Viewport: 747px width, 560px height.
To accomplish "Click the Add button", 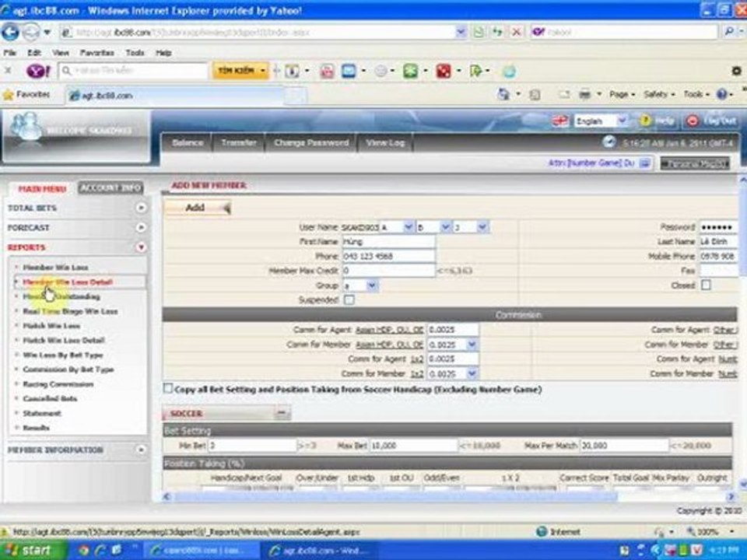I will [197, 208].
